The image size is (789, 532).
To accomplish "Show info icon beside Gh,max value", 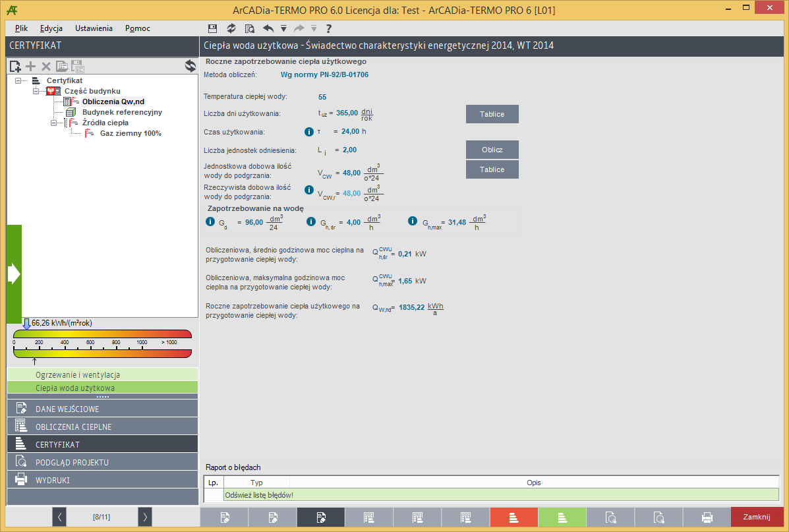I will [x=413, y=221].
